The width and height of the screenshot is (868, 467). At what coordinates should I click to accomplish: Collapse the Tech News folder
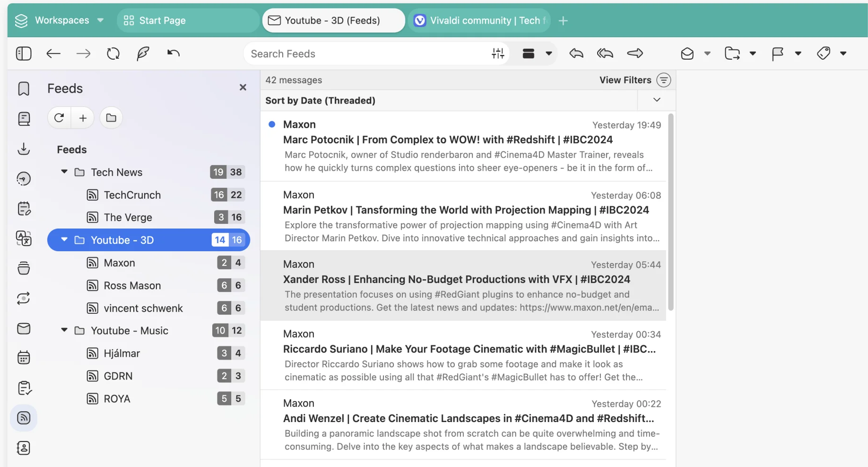[64, 172]
